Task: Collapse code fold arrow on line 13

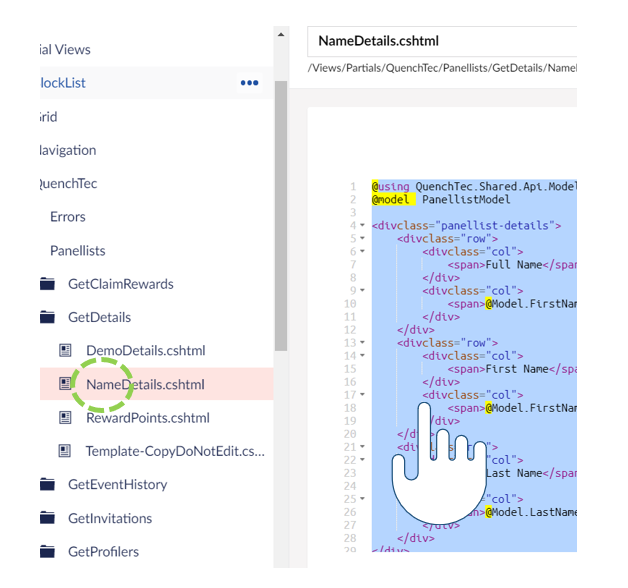Action: pyautogui.click(x=362, y=342)
